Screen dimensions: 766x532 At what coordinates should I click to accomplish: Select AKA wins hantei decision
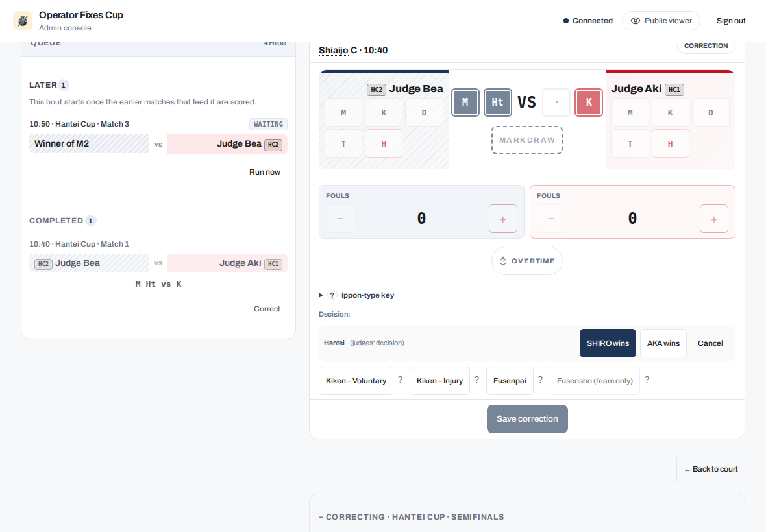663,343
